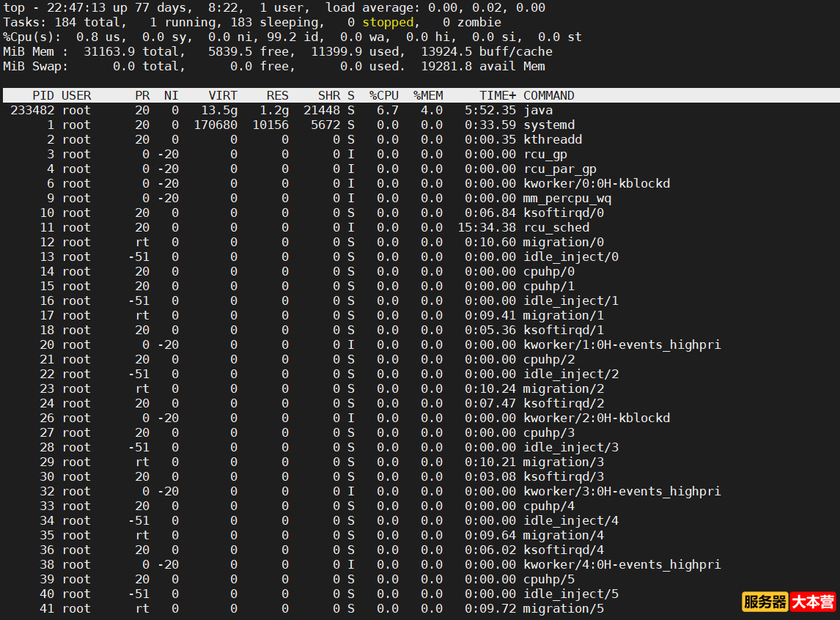Click the migration/0 command name
840x620 pixels.
tap(564, 242)
